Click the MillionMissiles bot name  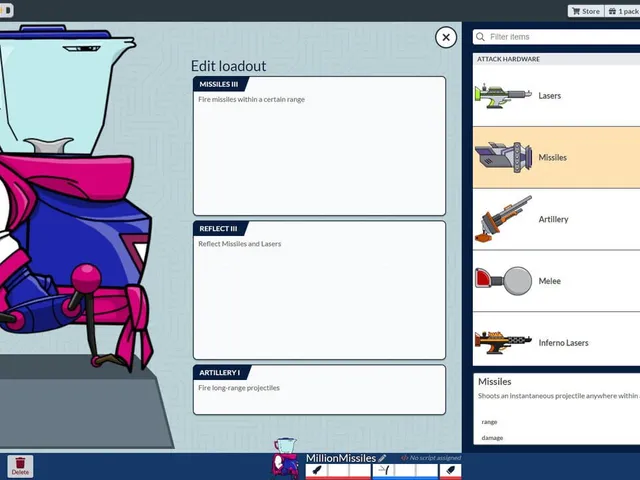(341, 458)
